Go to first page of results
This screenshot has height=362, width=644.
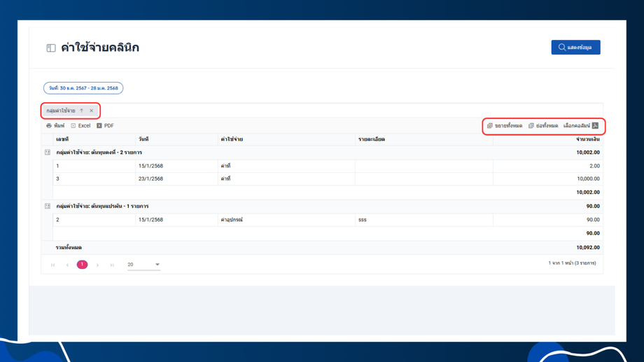(x=53, y=265)
